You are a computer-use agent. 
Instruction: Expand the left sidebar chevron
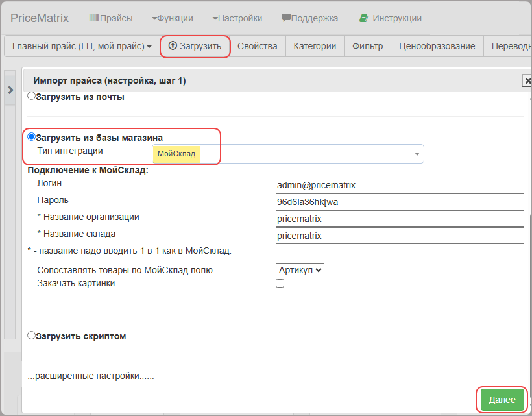coord(10,90)
